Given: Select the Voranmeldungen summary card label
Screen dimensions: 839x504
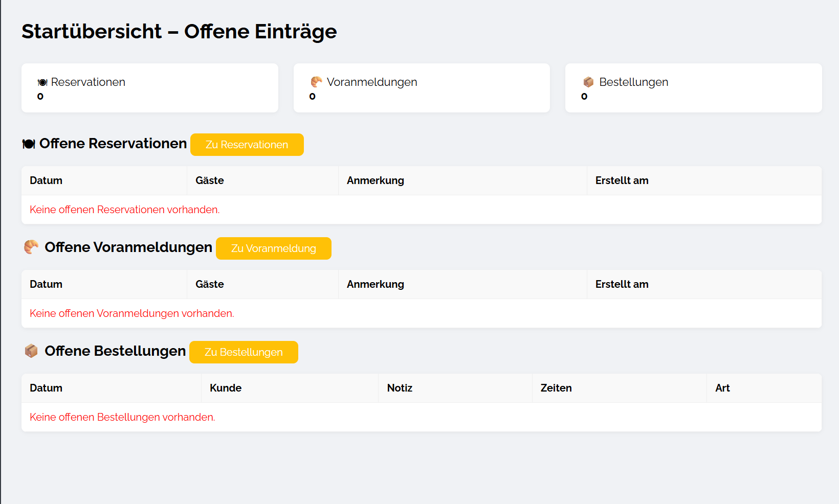Looking at the screenshot, I should tap(372, 82).
